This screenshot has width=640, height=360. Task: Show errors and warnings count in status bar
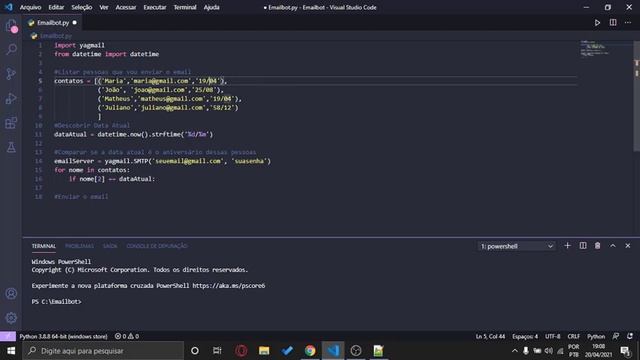point(127,336)
